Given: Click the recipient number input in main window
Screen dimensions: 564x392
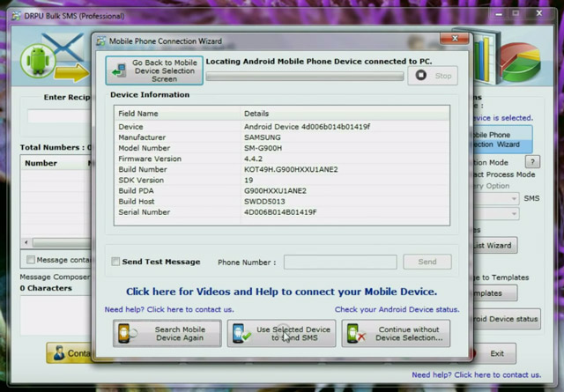Looking at the screenshot, I should point(60,116).
